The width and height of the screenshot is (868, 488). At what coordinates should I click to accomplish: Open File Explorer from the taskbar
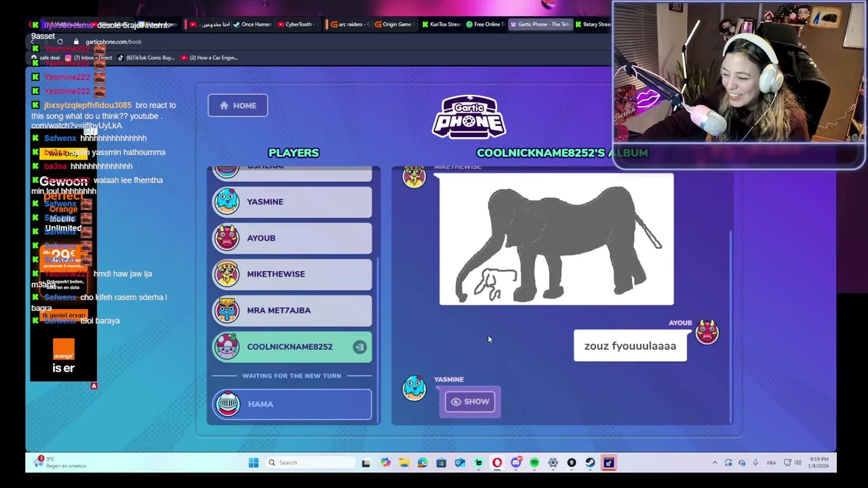click(x=404, y=463)
